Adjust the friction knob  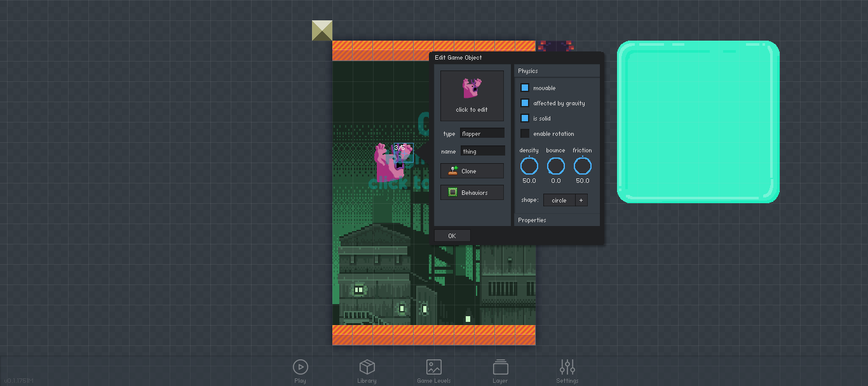click(583, 166)
